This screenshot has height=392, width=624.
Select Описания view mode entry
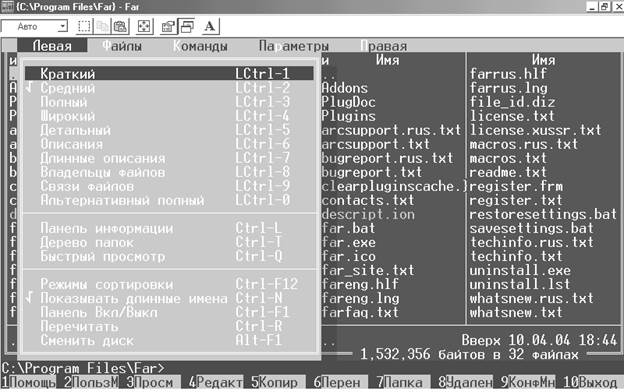(169, 144)
